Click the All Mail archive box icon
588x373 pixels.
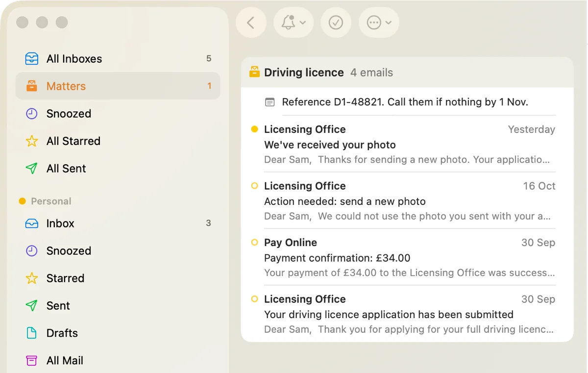(x=31, y=361)
